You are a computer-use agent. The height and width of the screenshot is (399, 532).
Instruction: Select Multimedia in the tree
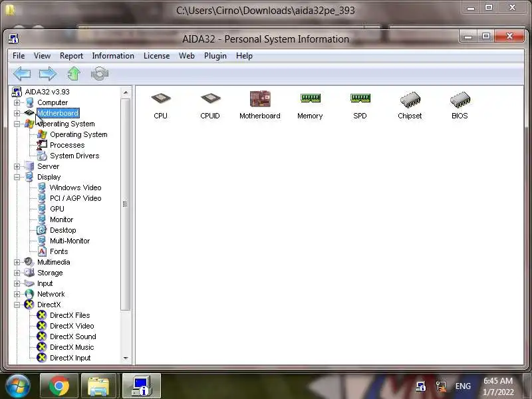(x=54, y=262)
